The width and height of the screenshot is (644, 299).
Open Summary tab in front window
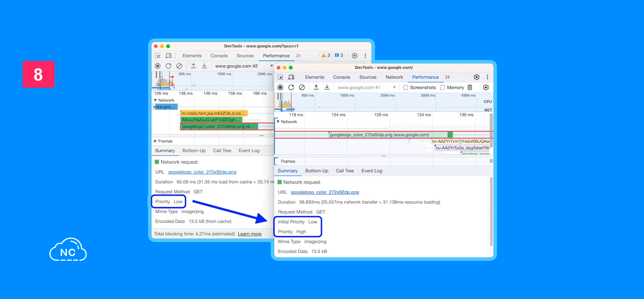[x=288, y=171]
